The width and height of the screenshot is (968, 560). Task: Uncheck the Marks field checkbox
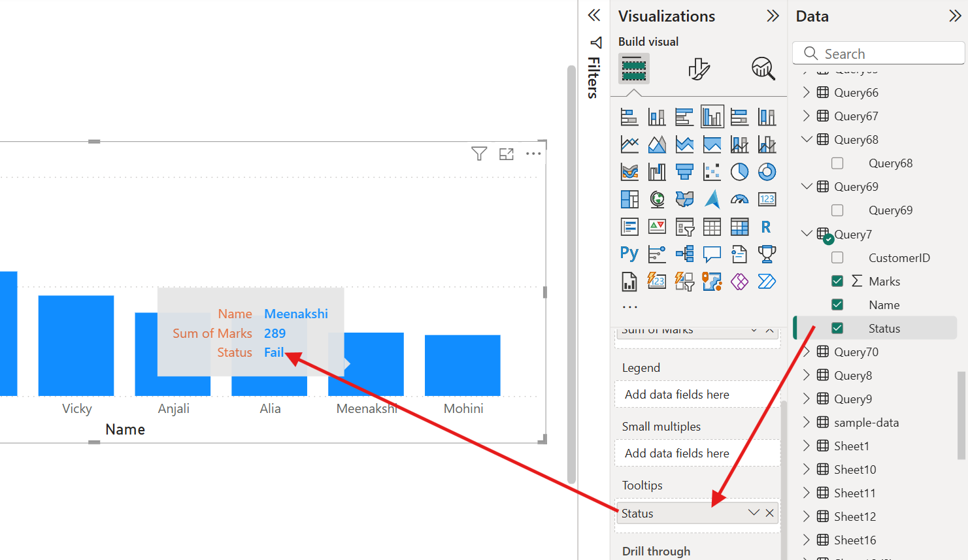pyautogui.click(x=837, y=282)
